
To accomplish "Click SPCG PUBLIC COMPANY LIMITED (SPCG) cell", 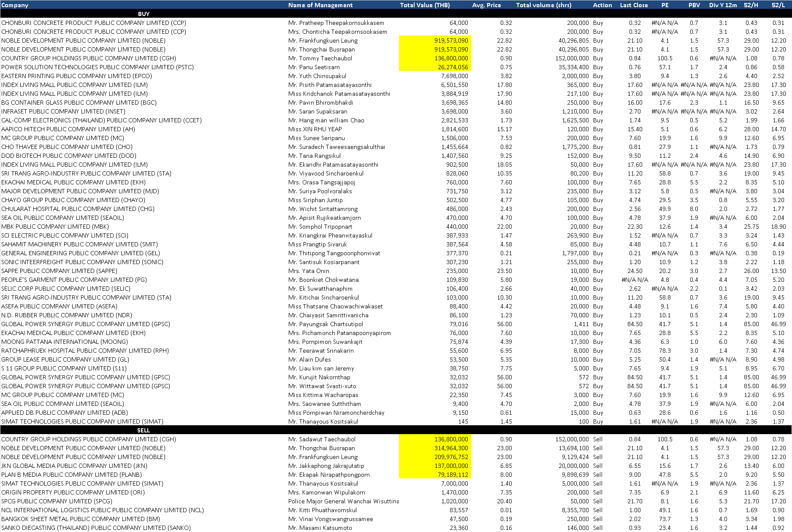I will point(57,501).
